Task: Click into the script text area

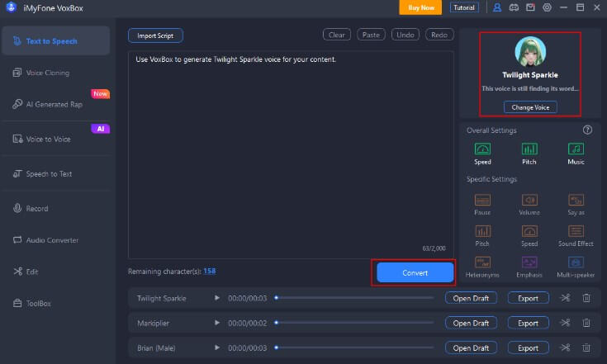Action: (291, 154)
